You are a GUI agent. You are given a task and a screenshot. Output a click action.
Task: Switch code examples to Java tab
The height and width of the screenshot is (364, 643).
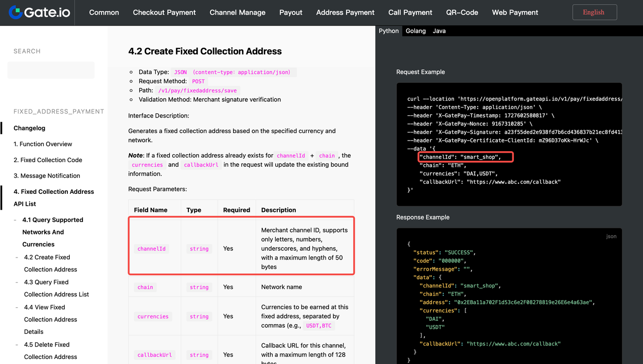pos(439,31)
